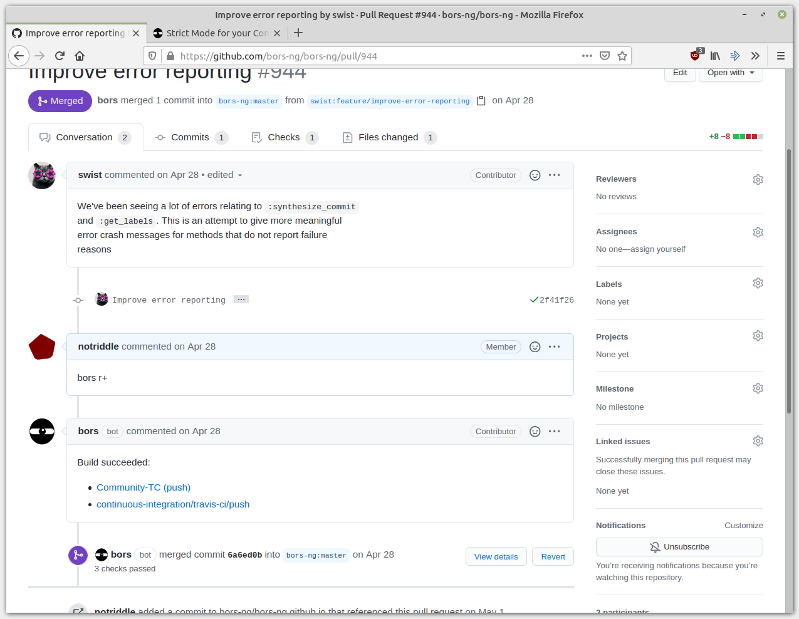Open the Library bookmarks icon
This screenshot has width=799, height=619.
pos(715,56)
